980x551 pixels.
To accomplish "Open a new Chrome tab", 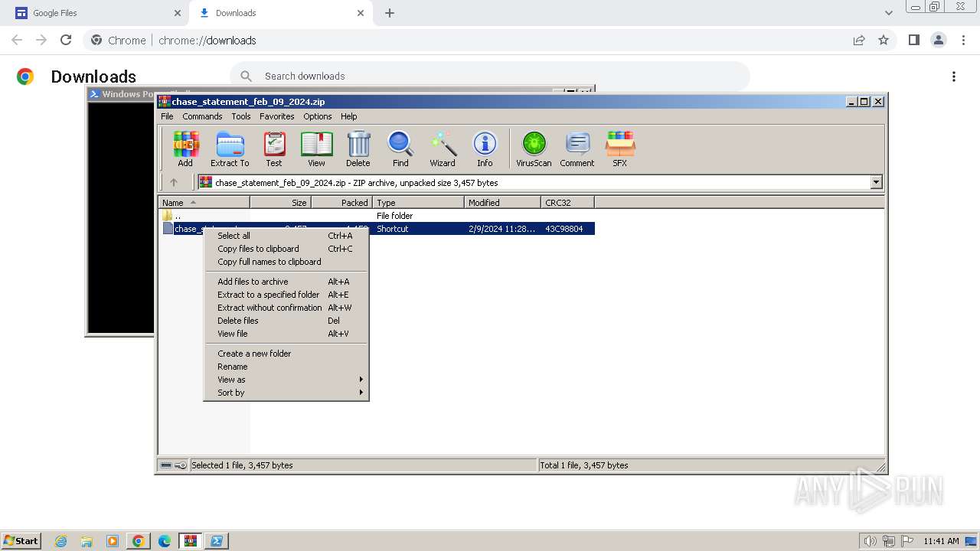I will (390, 13).
